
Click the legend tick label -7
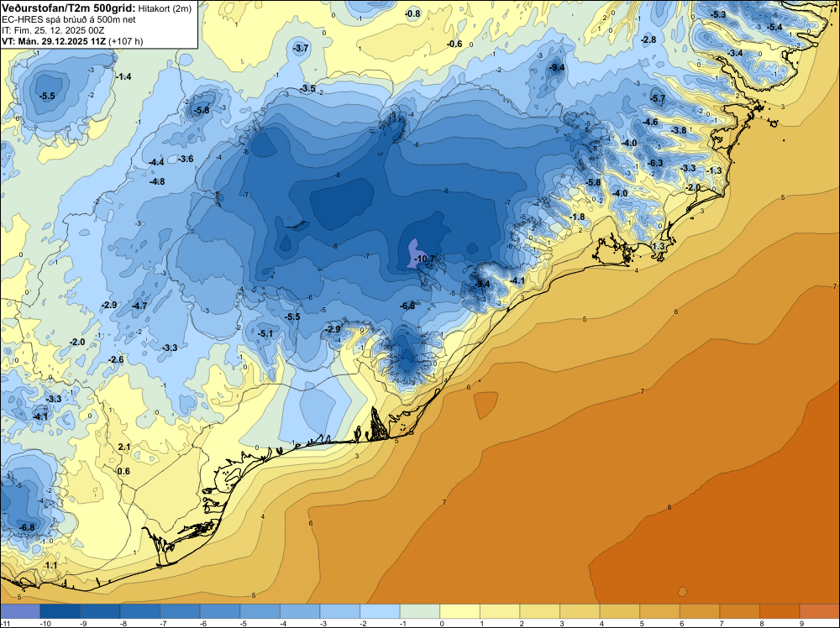pyautogui.click(x=165, y=624)
